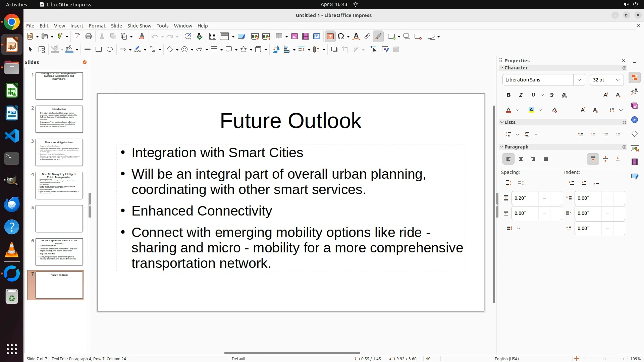The image size is (644, 362).
Task: Click the Insert Table icon
Action: point(279,37)
